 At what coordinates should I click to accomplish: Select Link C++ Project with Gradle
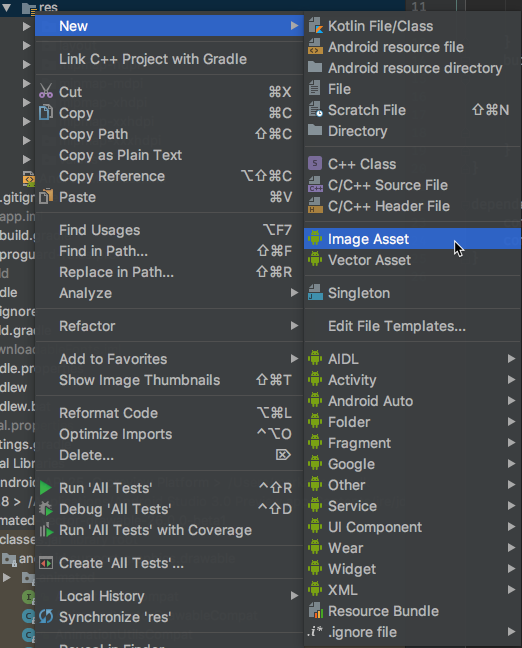click(169, 59)
